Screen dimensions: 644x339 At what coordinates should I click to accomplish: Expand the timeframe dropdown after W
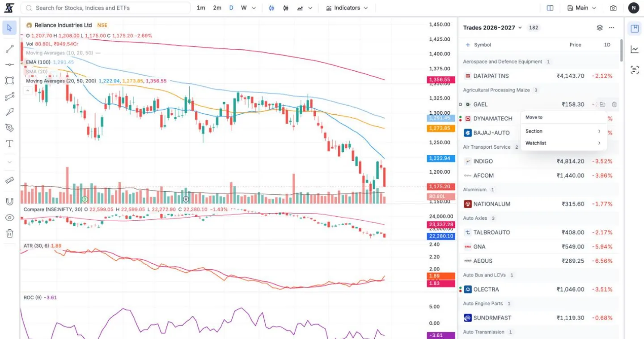pyautogui.click(x=254, y=8)
